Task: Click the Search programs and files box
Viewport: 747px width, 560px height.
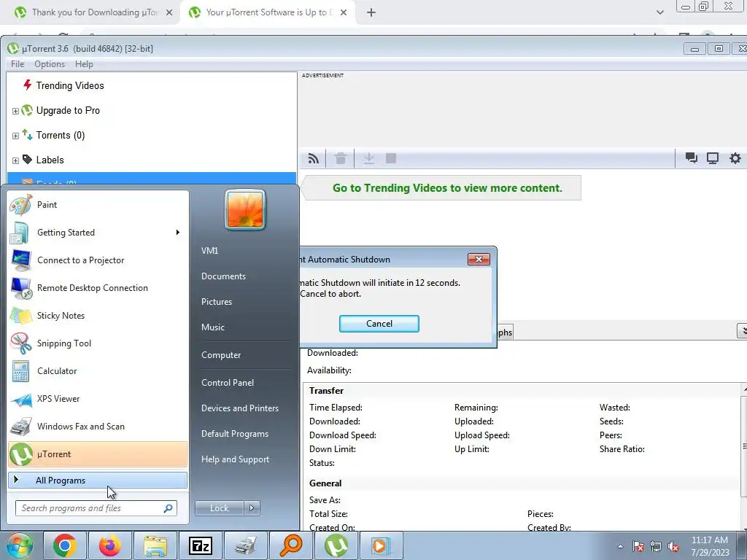Action: 96,508
